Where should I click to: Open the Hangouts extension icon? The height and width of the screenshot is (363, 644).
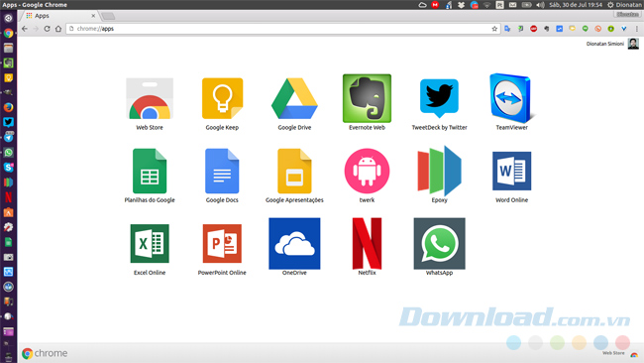coord(585,29)
